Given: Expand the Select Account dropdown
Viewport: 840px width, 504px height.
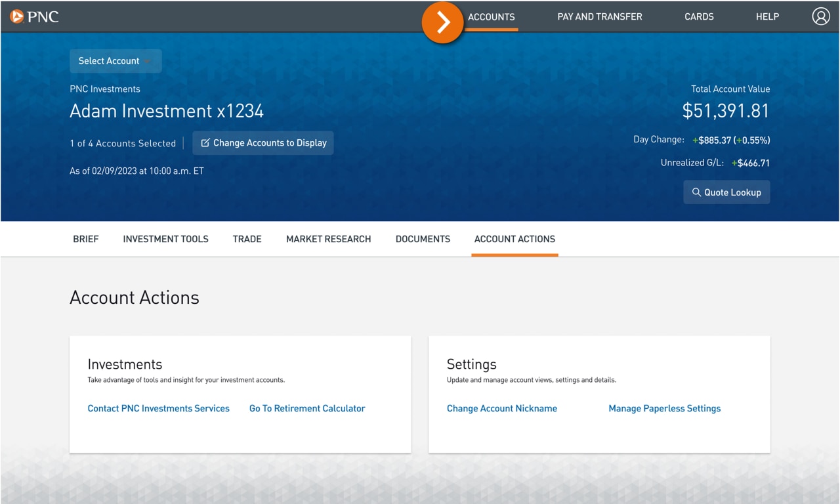Looking at the screenshot, I should [115, 60].
